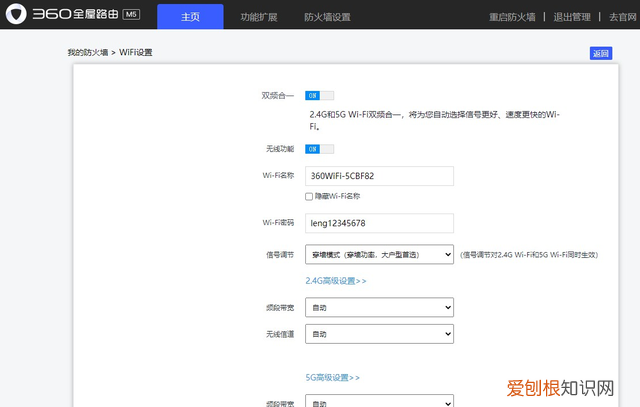Viewport: 640px width, 407px height.
Task: Toggle the 无线功能 switch
Action: click(x=320, y=149)
